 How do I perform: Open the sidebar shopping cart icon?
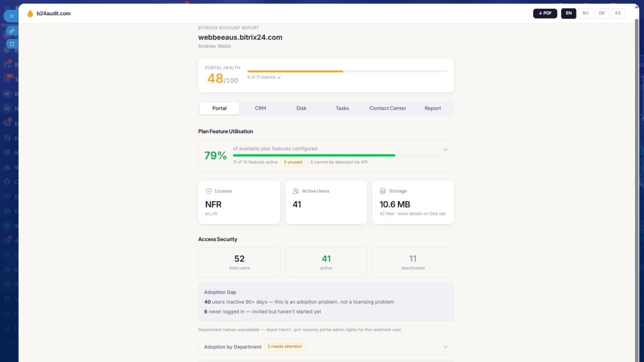coord(7,343)
